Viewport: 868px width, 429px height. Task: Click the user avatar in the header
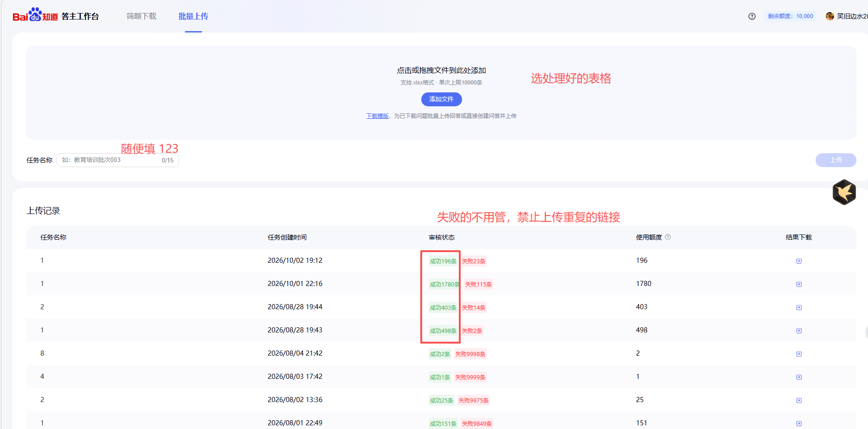[830, 16]
